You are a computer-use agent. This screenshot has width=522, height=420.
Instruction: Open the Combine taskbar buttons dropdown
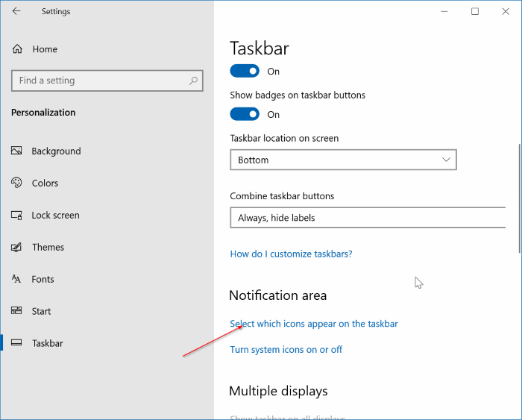[368, 218]
